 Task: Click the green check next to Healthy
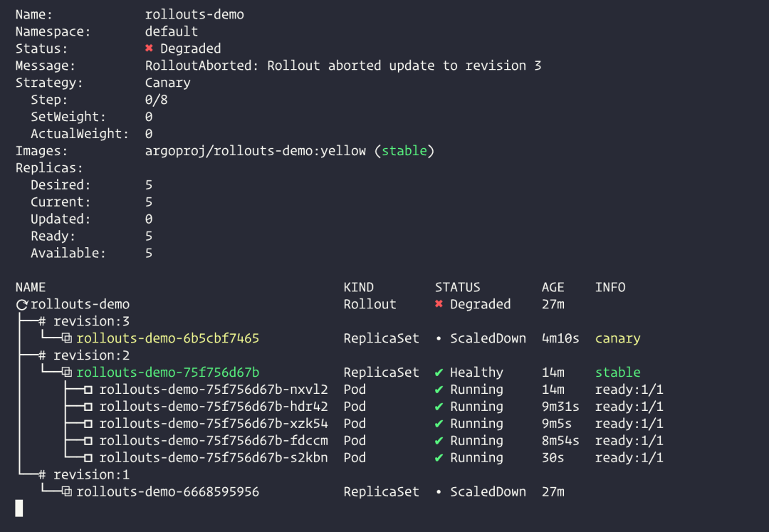(x=439, y=372)
